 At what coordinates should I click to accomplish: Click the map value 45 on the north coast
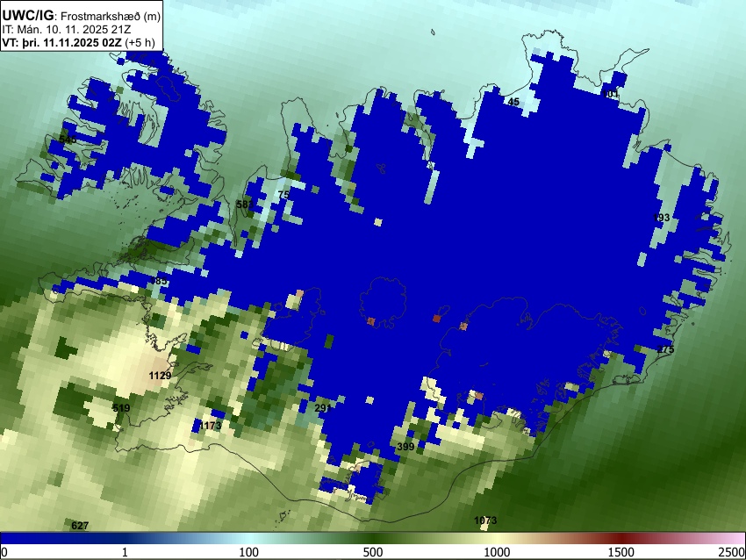click(513, 102)
